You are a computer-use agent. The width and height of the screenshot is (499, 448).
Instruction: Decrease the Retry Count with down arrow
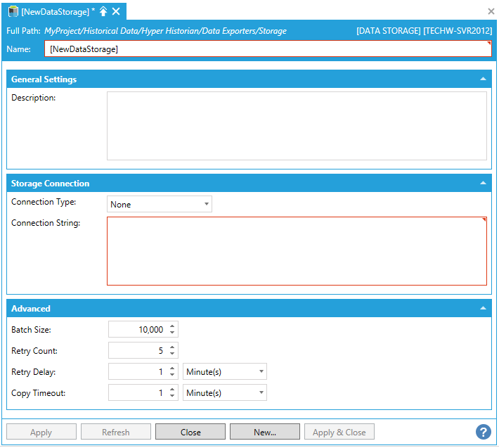(x=173, y=354)
